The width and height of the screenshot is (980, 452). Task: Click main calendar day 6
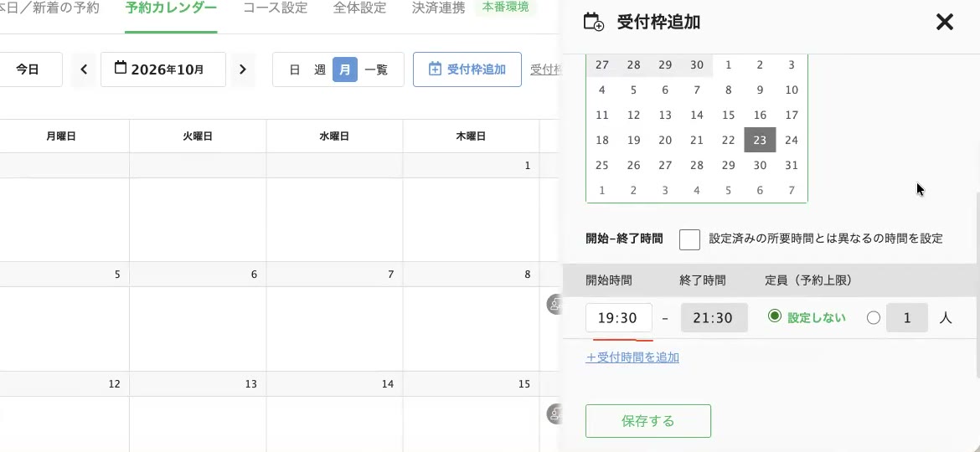coord(254,274)
